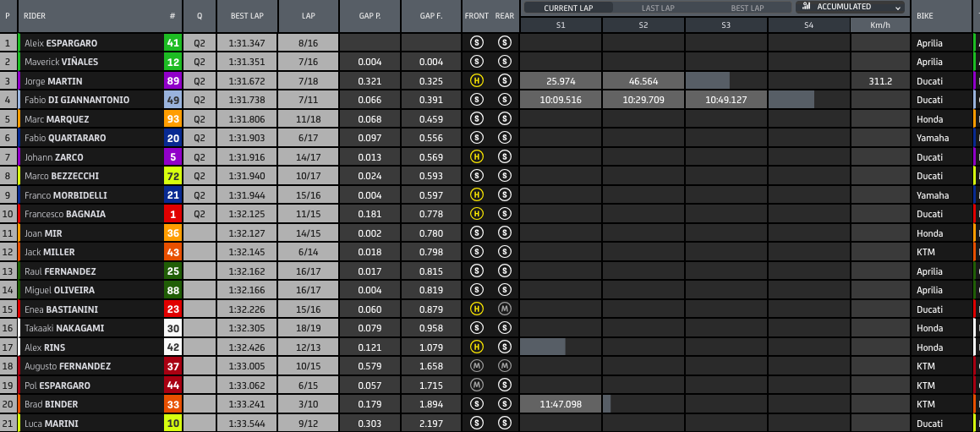Click Takaaki Nakagami's soft rear tyre icon
Image resolution: width=980 pixels, height=432 pixels.
(x=505, y=328)
